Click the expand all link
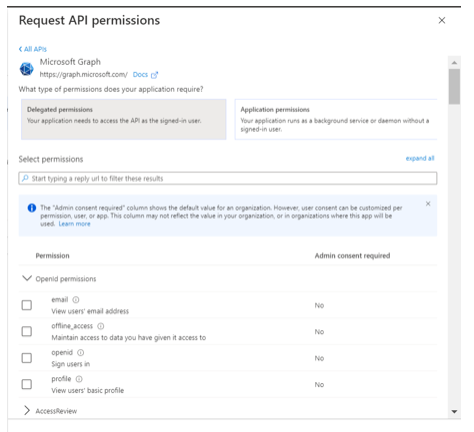474x432 pixels. tap(420, 158)
